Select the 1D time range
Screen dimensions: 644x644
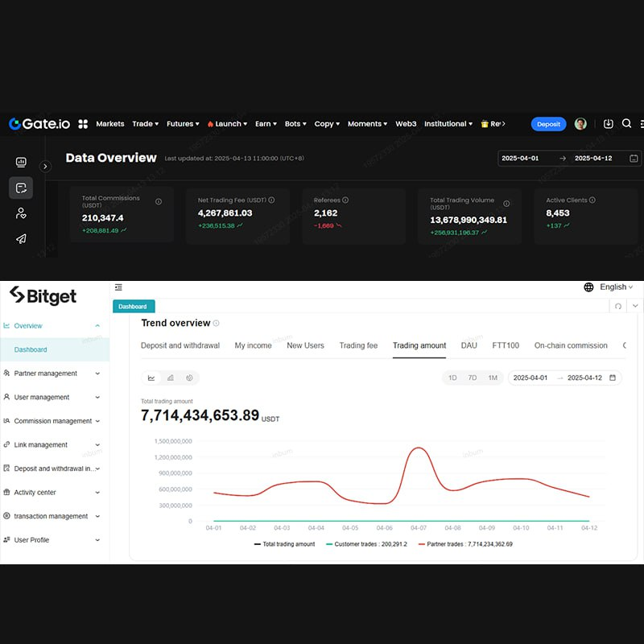452,378
